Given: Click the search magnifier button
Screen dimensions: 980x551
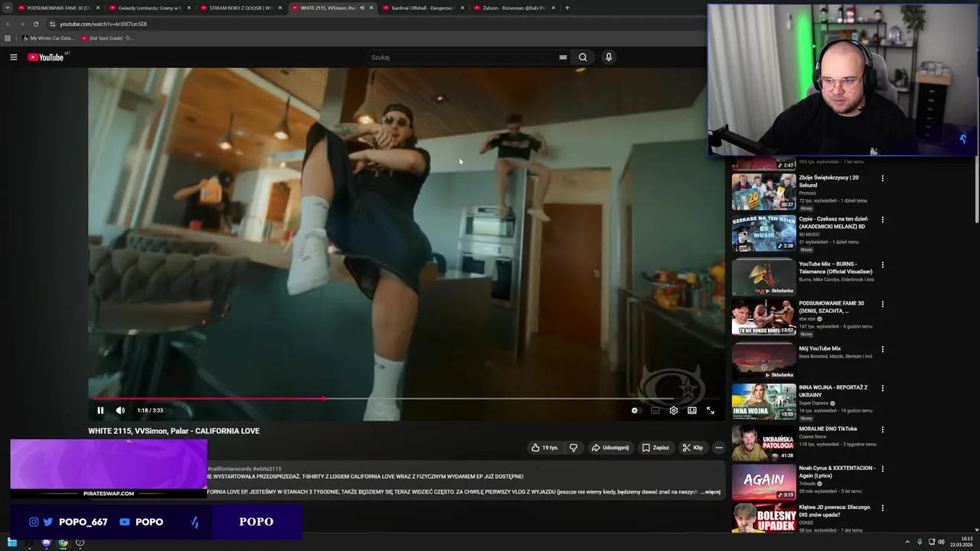Looking at the screenshot, I should coord(583,57).
